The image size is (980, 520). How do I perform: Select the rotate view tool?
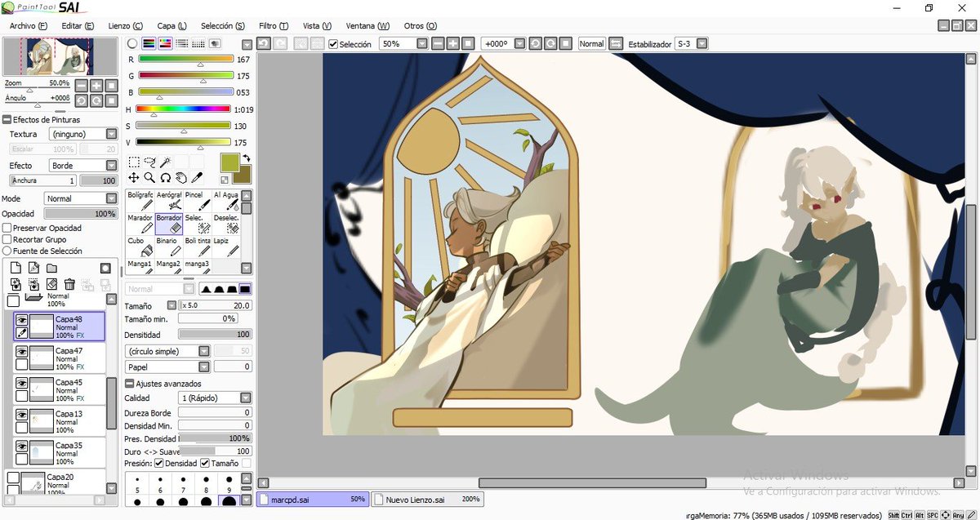pyautogui.click(x=165, y=177)
